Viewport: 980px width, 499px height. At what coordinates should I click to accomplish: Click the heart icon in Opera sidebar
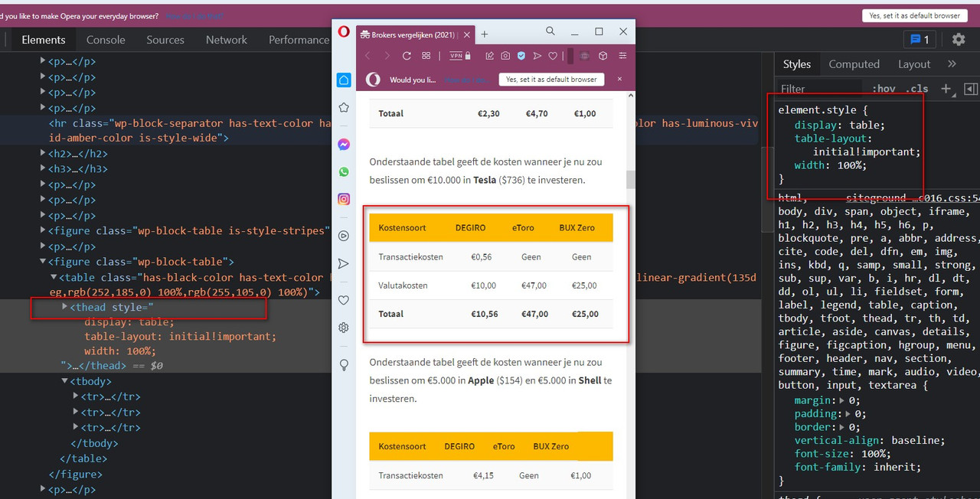(x=344, y=300)
